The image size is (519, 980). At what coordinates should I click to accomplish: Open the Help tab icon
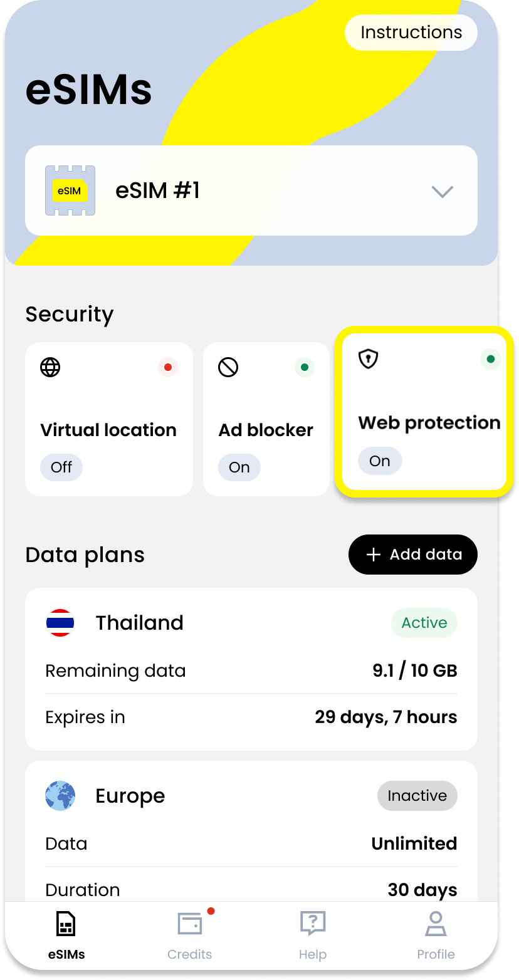[312, 924]
